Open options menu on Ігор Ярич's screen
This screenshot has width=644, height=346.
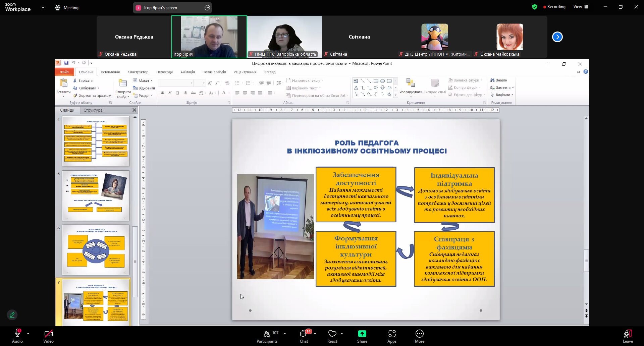207,8
